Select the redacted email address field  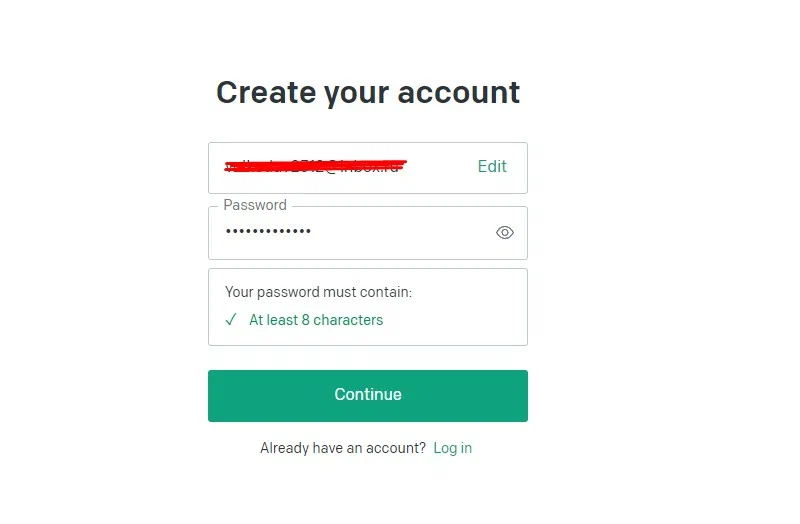tap(368, 168)
